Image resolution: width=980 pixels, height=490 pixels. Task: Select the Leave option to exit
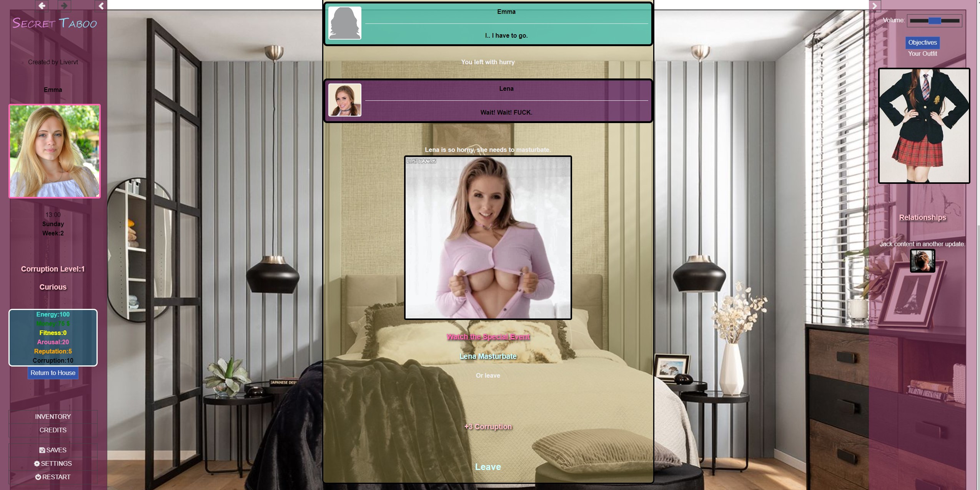click(488, 466)
